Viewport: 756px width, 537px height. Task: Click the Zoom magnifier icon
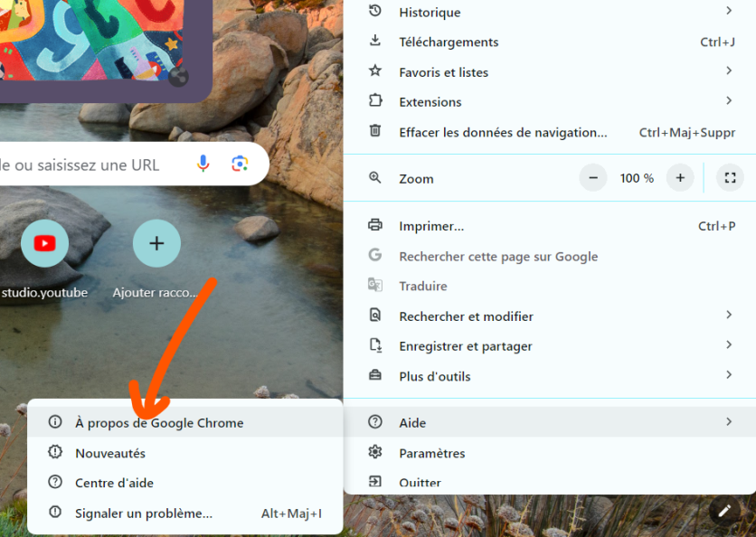[375, 178]
